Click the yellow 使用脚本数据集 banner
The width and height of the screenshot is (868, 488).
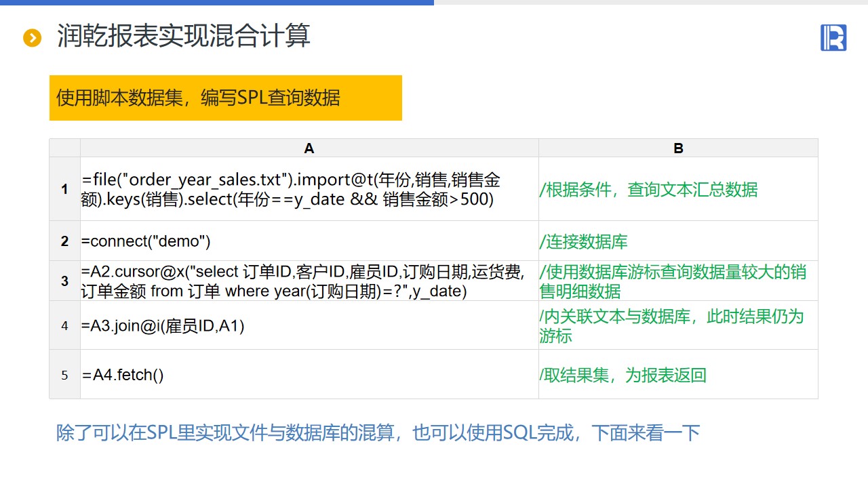coord(225,98)
